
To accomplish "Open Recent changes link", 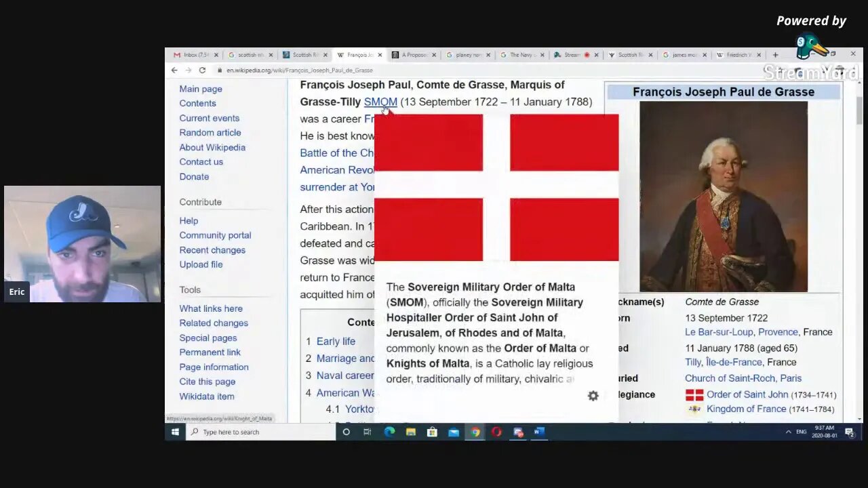I will (x=212, y=250).
